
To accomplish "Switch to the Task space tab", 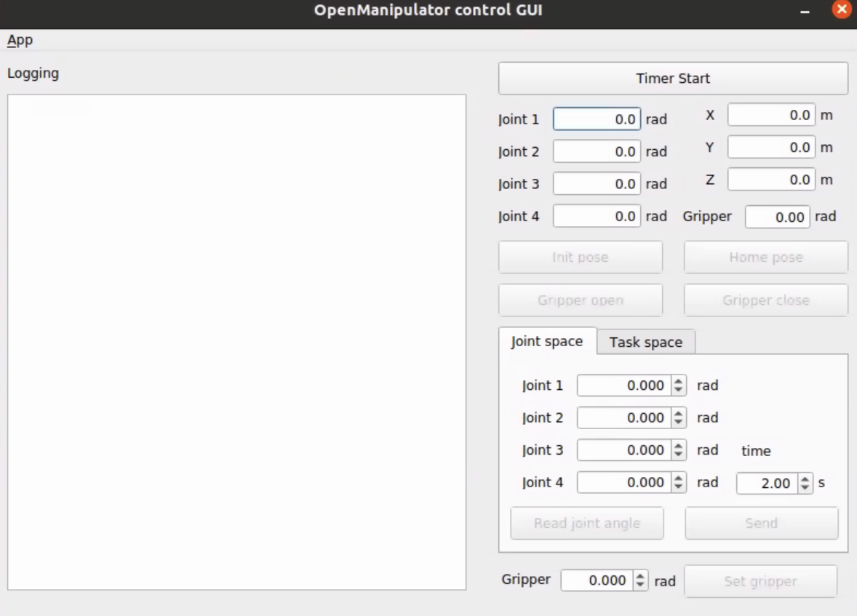I will click(645, 342).
